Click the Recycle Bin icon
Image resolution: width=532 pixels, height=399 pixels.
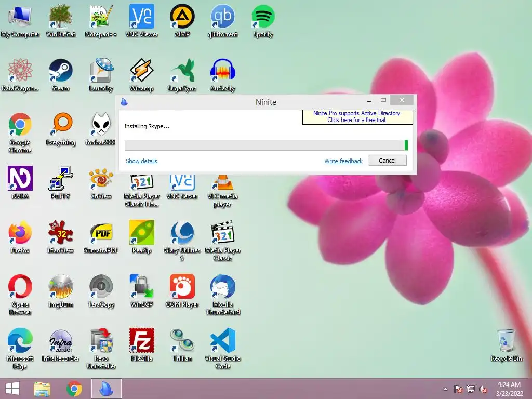coord(506,345)
